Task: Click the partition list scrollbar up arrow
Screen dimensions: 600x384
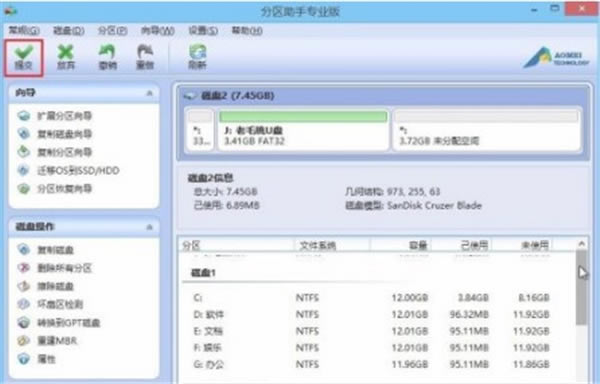Action: (581, 244)
